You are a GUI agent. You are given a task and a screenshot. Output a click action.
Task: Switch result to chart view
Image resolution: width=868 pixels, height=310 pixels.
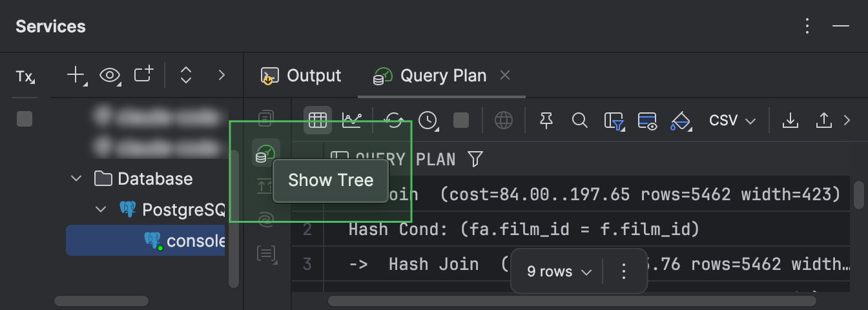(352, 120)
